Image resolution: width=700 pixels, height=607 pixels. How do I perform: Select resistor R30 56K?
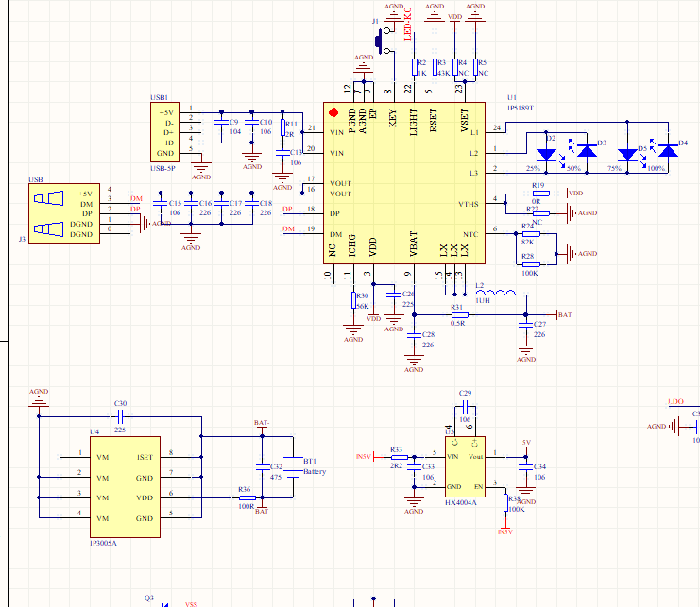click(353, 300)
